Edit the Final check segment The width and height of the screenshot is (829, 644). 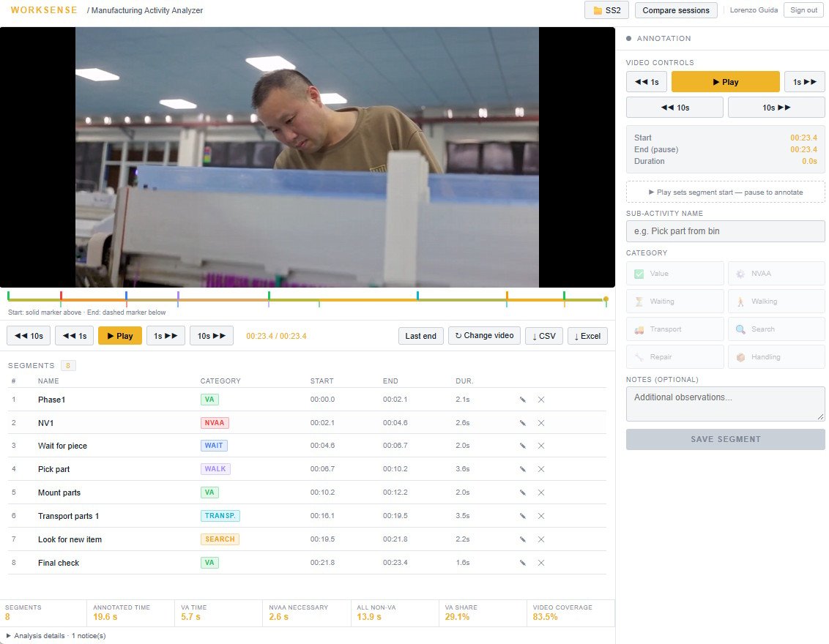coord(522,563)
